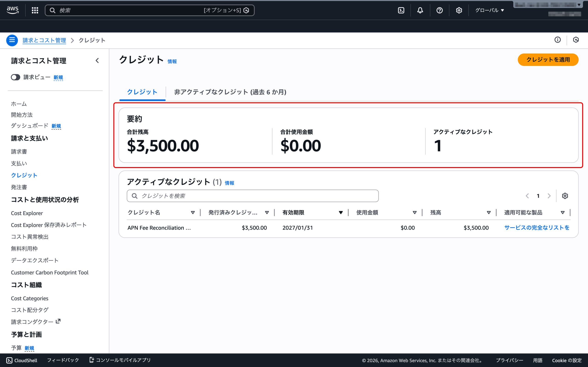Click the blue hamburger navigation menu icon
The height and width of the screenshot is (367, 588).
tap(12, 40)
